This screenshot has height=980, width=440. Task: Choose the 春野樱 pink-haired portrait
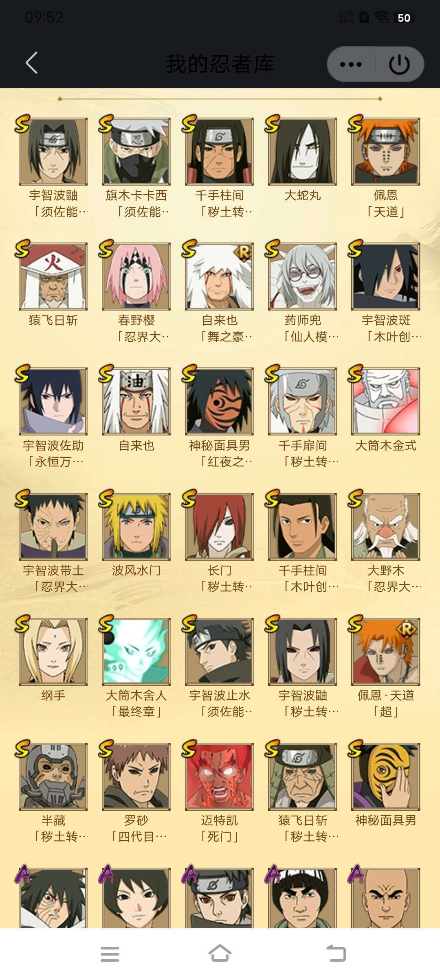(x=136, y=276)
